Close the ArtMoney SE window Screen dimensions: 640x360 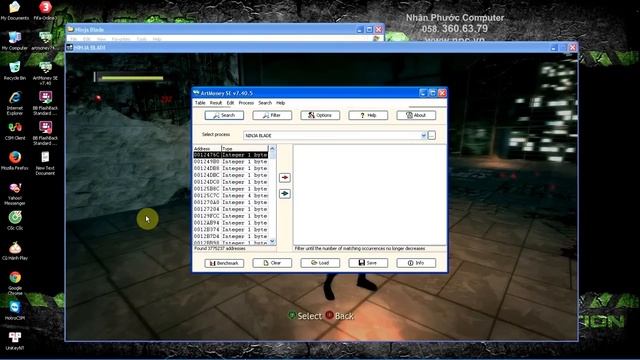pyautogui.click(x=442, y=93)
